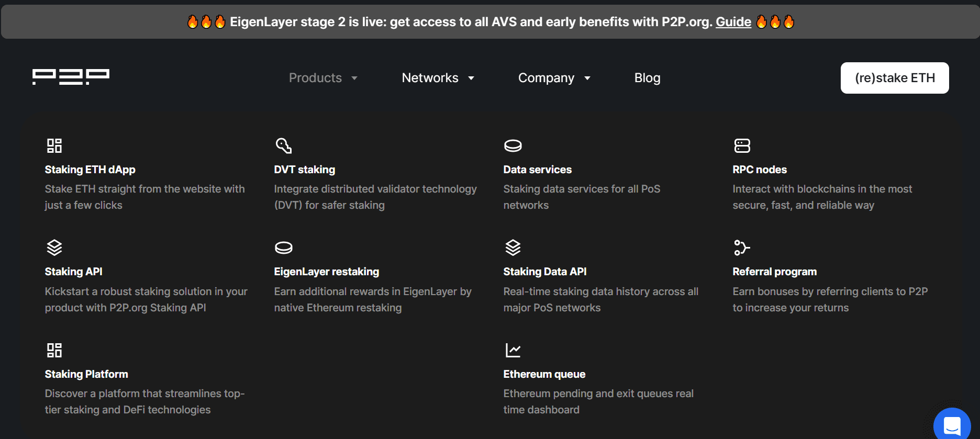Open the Staking Data API product link
The image size is (980, 439).
(544, 272)
